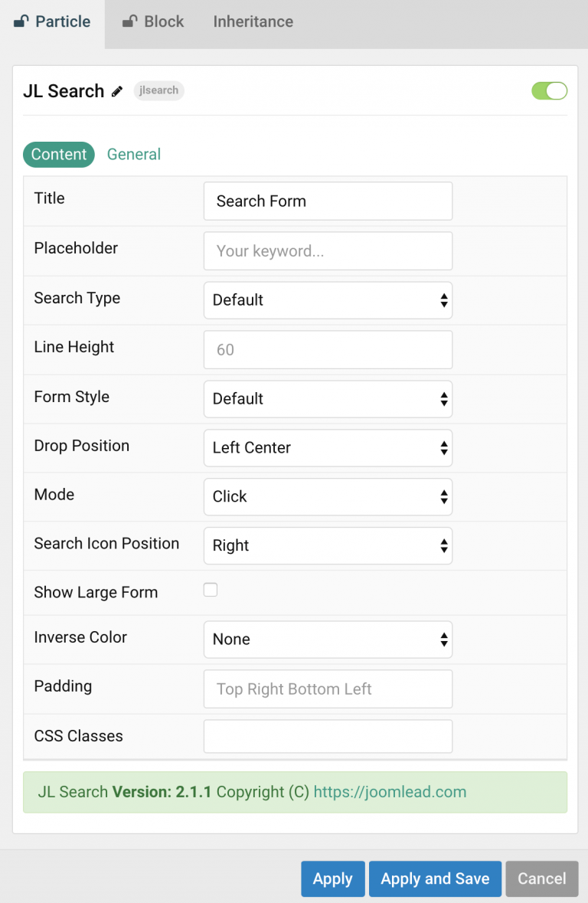Open the Inverse Color dropdown

(328, 640)
